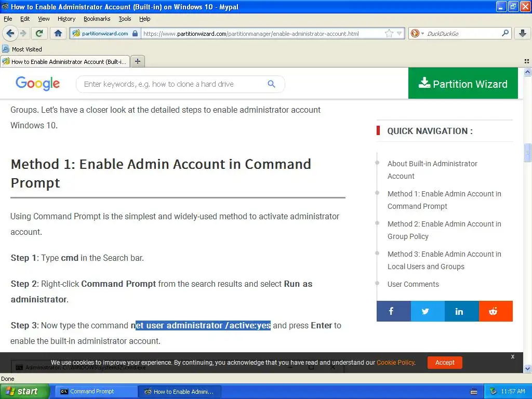
Task: Jump to Method 2 Group Policy link
Action: [444, 230]
